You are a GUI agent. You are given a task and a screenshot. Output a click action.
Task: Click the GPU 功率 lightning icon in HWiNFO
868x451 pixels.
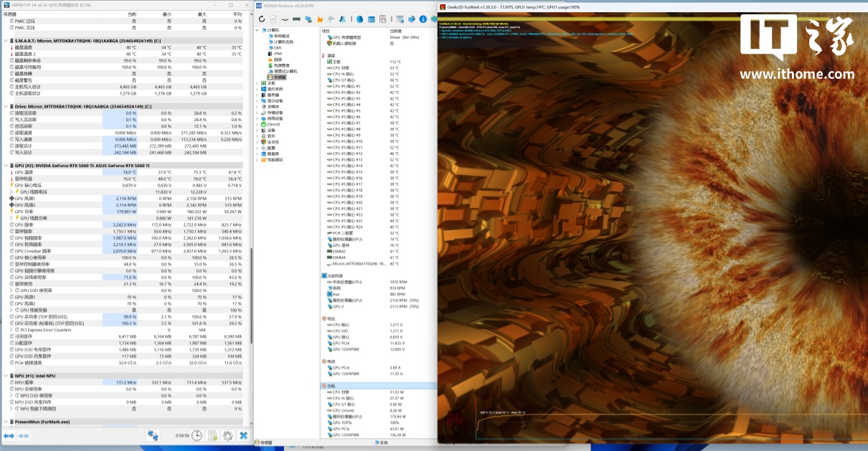point(11,212)
